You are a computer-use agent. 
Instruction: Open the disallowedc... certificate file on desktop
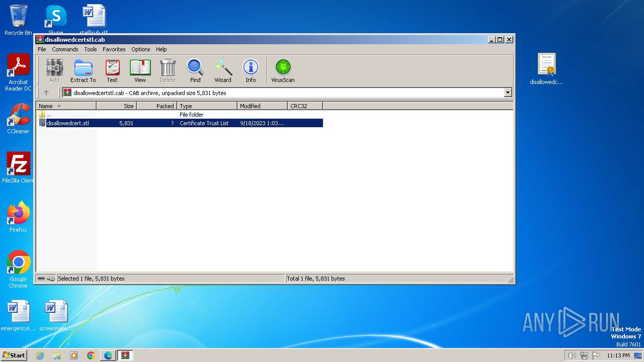click(x=546, y=69)
